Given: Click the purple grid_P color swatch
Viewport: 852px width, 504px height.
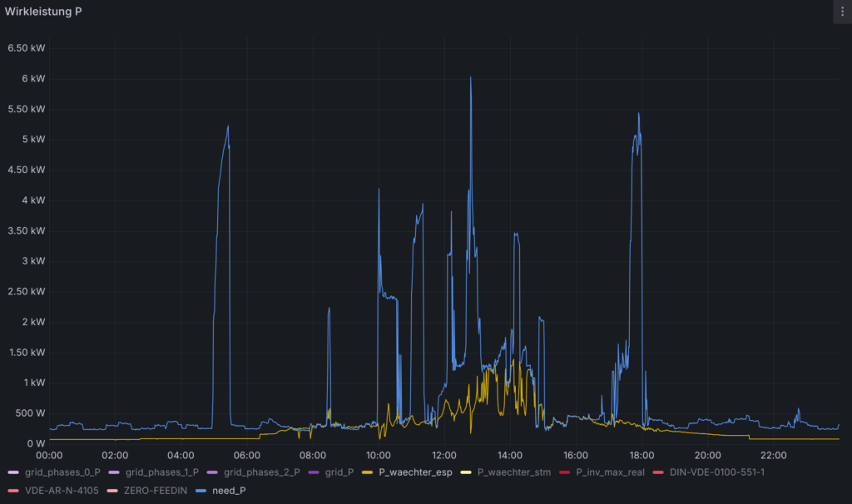Looking at the screenshot, I should coord(312,472).
